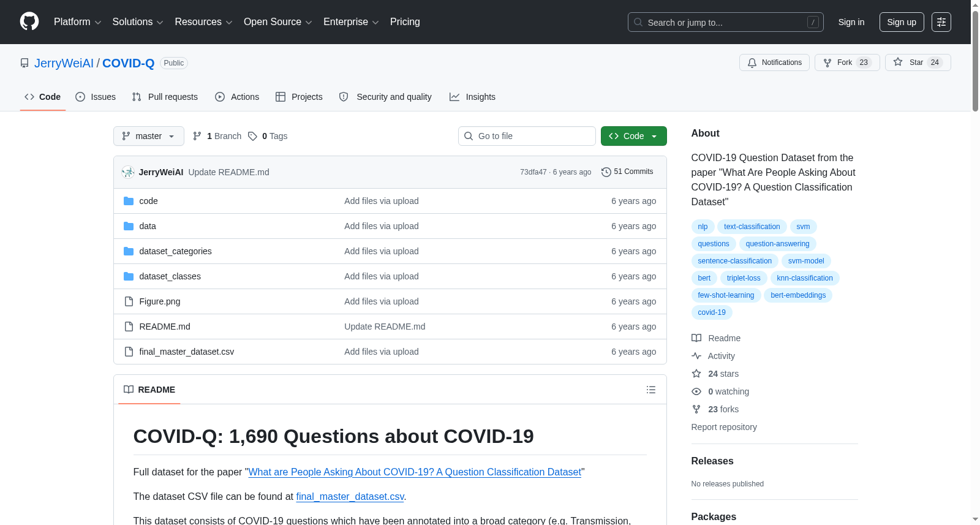This screenshot has height=525, width=980.
Task: Expand the Open Source menu
Action: point(277,22)
